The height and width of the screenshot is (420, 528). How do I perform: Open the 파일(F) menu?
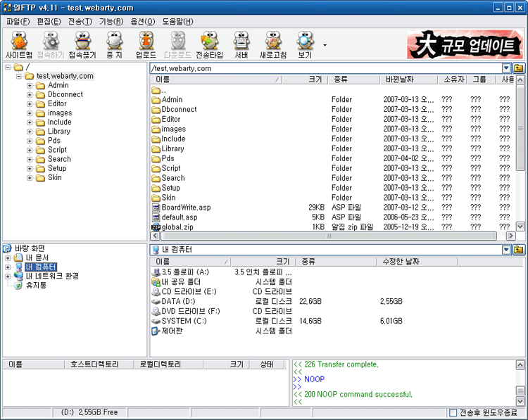tap(18, 21)
